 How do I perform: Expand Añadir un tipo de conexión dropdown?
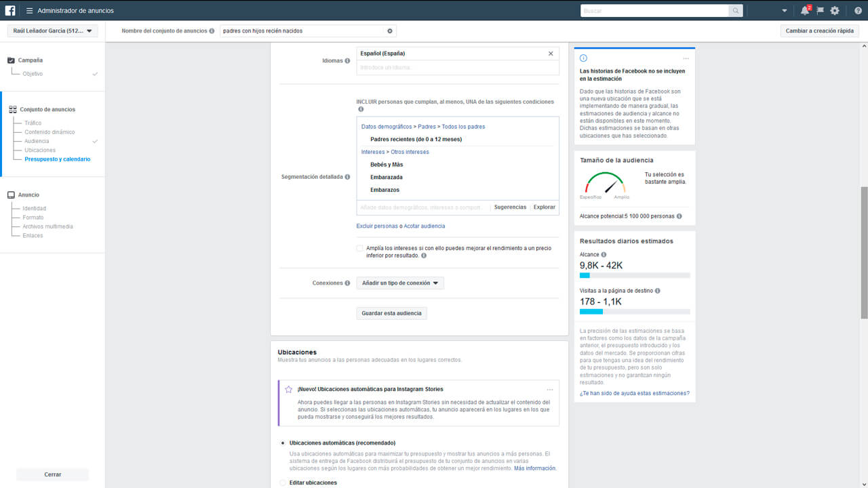pos(400,283)
